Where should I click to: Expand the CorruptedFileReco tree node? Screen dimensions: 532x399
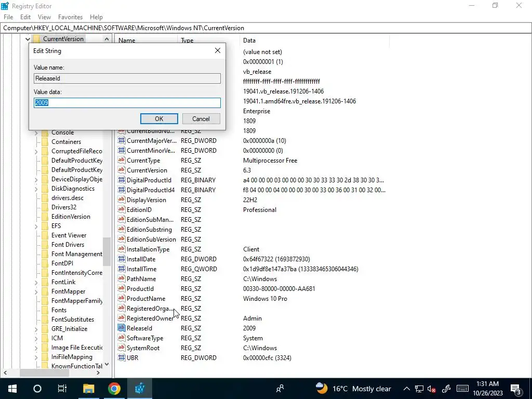point(36,151)
